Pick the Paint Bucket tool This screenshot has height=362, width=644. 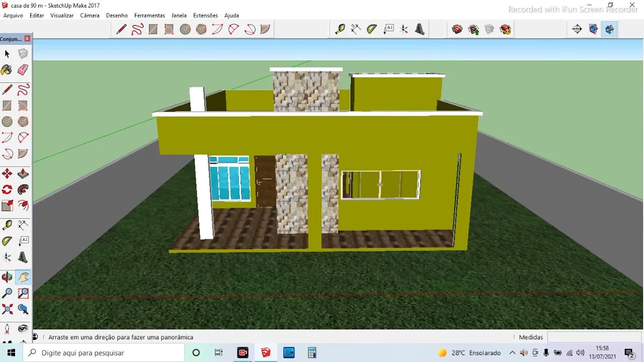tap(7, 70)
